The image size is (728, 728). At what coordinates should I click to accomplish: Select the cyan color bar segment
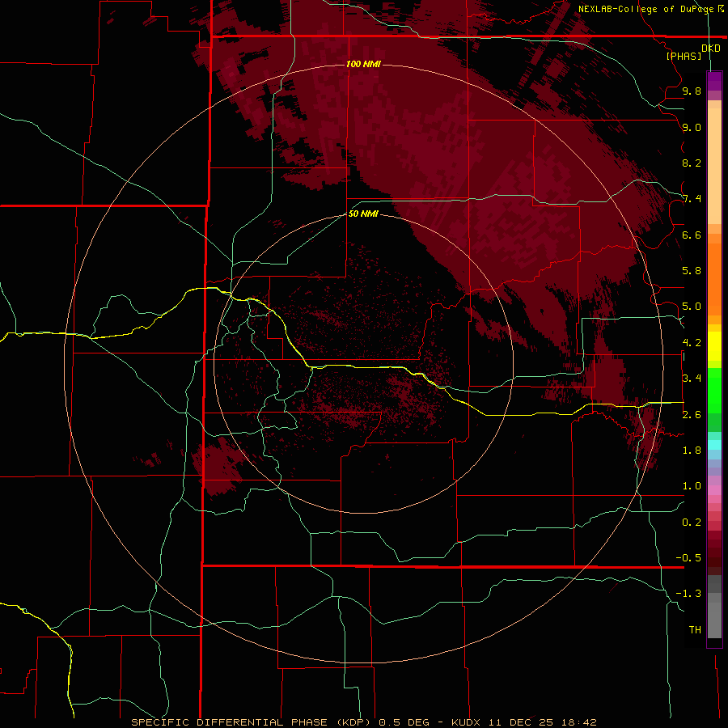[714, 445]
